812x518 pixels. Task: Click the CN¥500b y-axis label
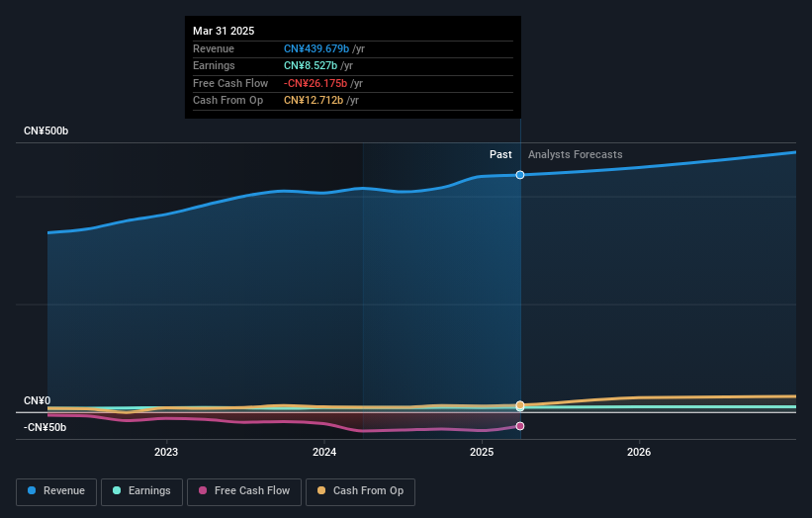46,130
